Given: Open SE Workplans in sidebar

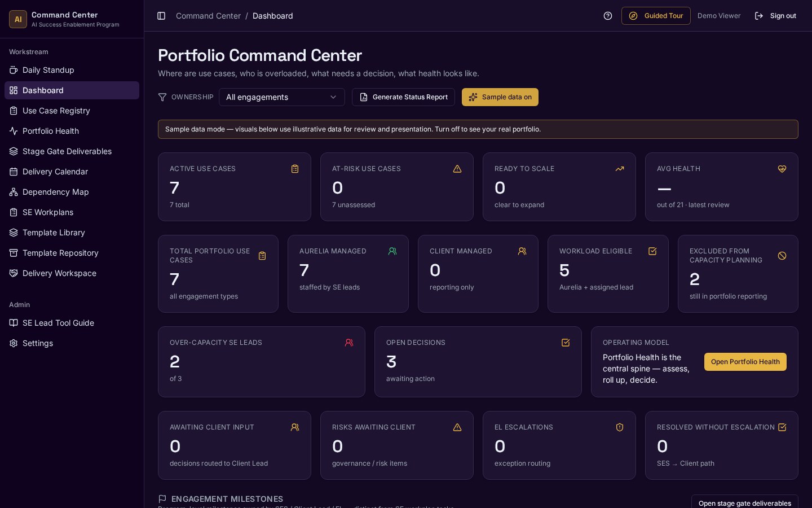Looking at the screenshot, I should 72,212.
